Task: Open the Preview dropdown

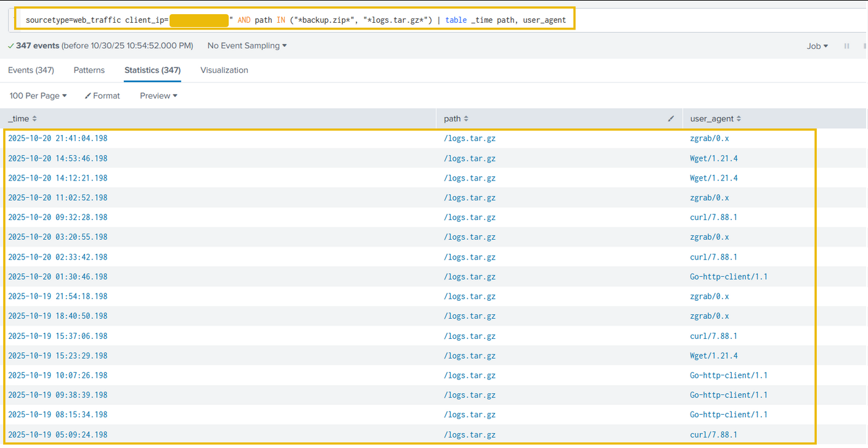Action: click(x=158, y=96)
